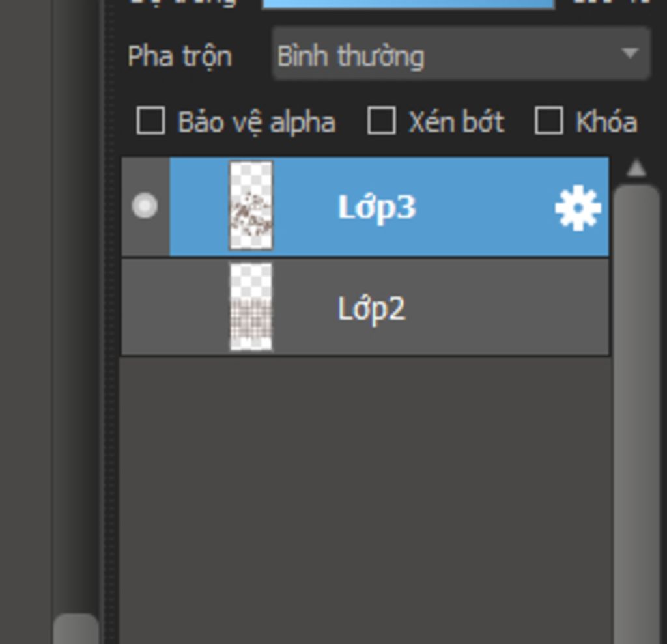Hide Lớp3 using its visibility dot
The width and height of the screenshot is (667, 644).
(145, 206)
